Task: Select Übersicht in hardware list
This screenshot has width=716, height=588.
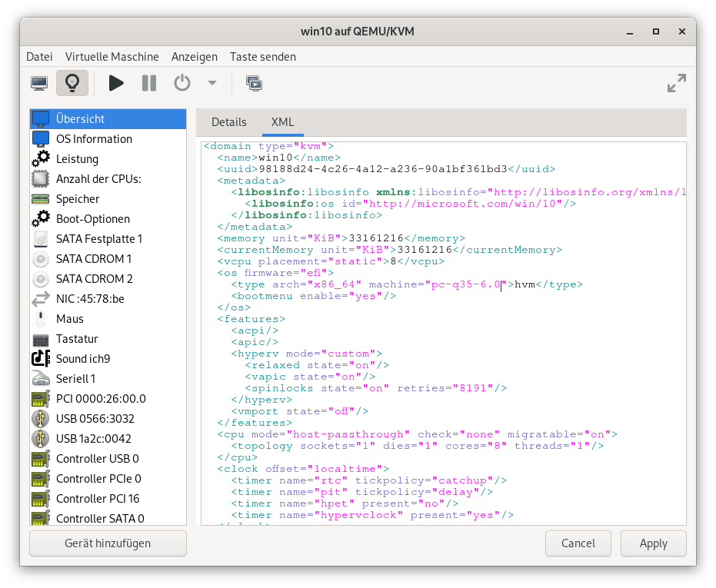Action: pyautogui.click(x=108, y=119)
